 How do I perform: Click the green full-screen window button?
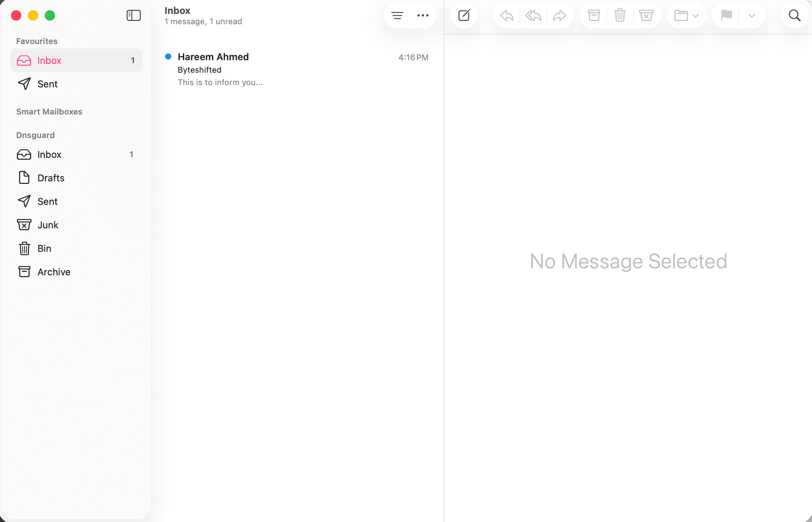[x=50, y=15]
